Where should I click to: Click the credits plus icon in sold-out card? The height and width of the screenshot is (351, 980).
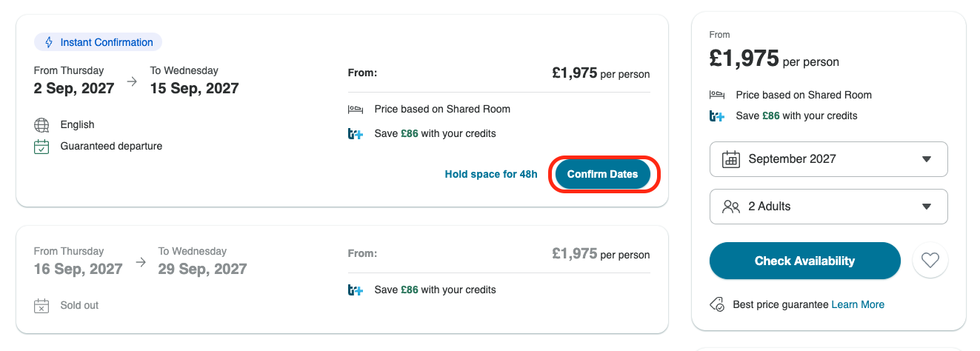pyautogui.click(x=356, y=290)
